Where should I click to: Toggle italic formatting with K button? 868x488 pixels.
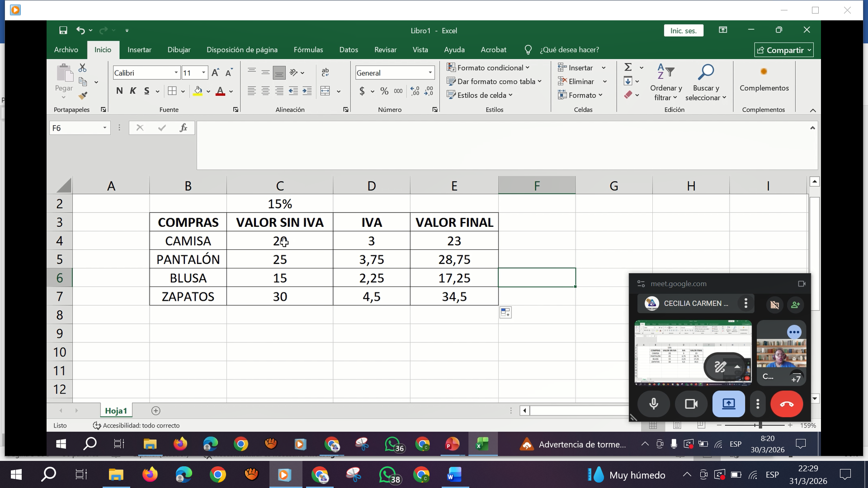(133, 91)
